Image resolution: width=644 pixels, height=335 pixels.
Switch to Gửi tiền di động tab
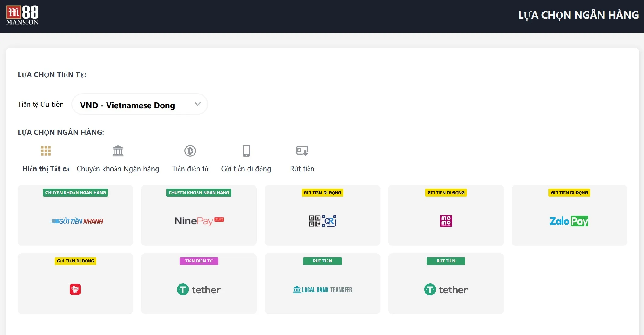coord(246,169)
